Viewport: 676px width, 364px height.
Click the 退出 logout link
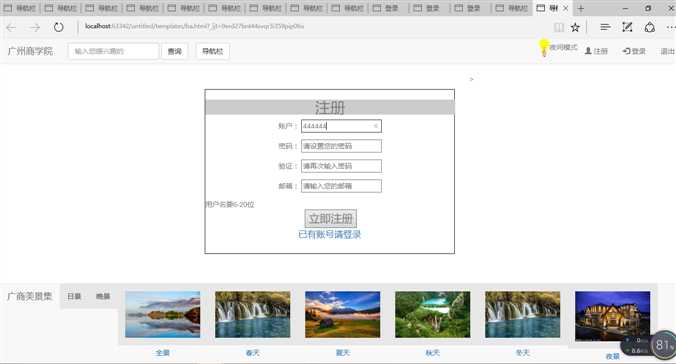[667, 51]
